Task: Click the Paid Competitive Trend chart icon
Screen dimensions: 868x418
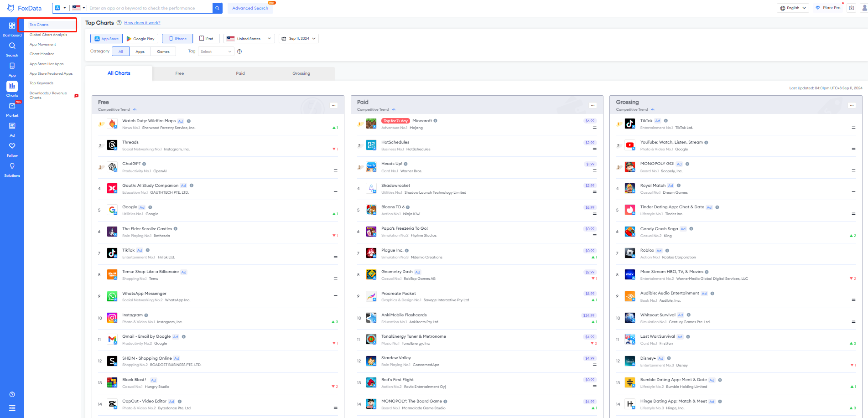Action: click(x=394, y=109)
